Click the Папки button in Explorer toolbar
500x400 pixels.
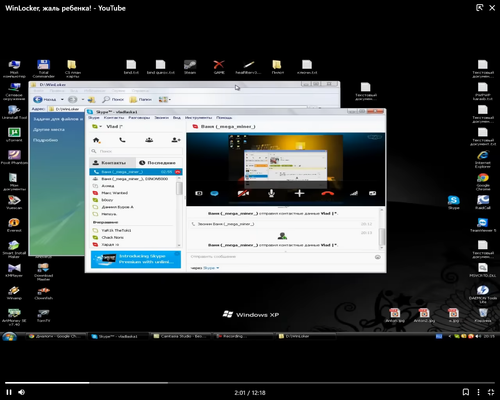tap(141, 99)
